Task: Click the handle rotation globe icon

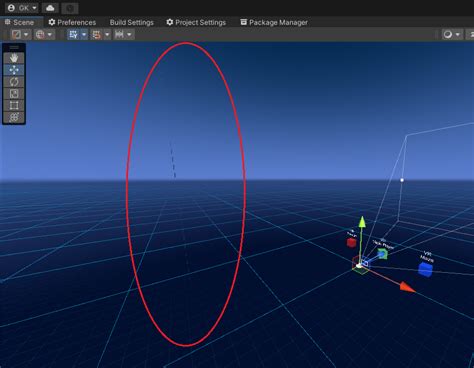Action: [40, 34]
